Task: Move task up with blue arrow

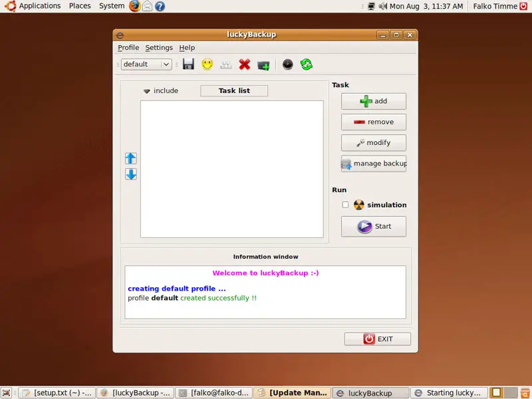Action: [x=131, y=158]
